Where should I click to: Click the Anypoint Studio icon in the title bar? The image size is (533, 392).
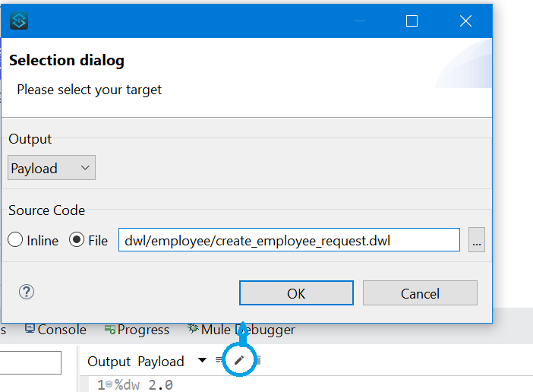(19, 21)
